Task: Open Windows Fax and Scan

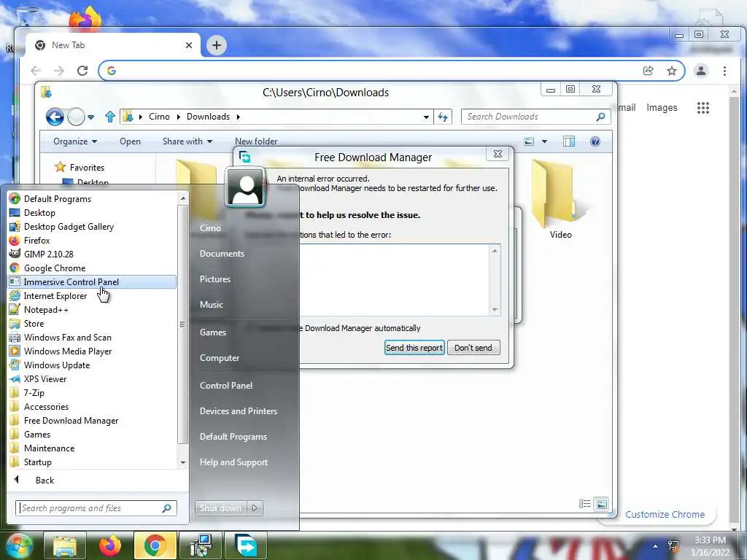Action: 68,337
